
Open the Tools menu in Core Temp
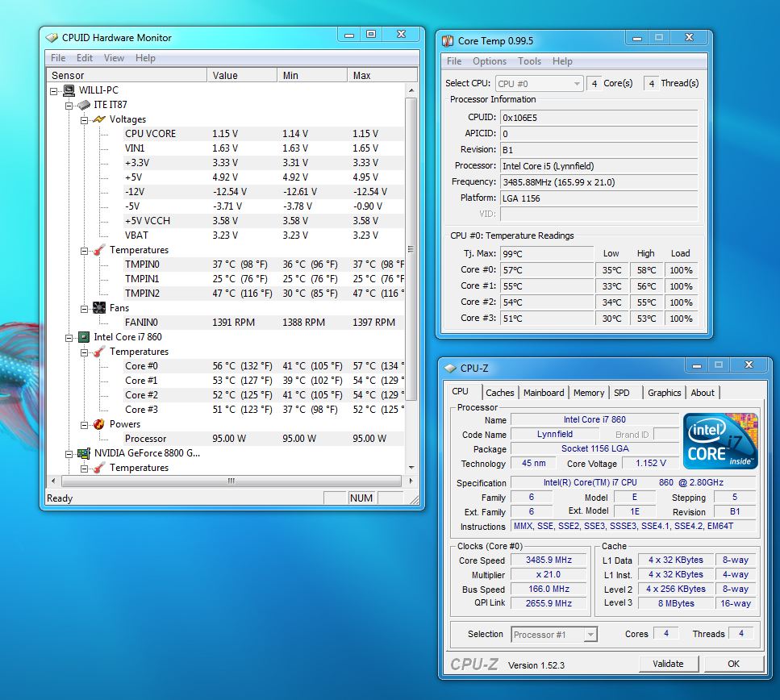point(529,61)
